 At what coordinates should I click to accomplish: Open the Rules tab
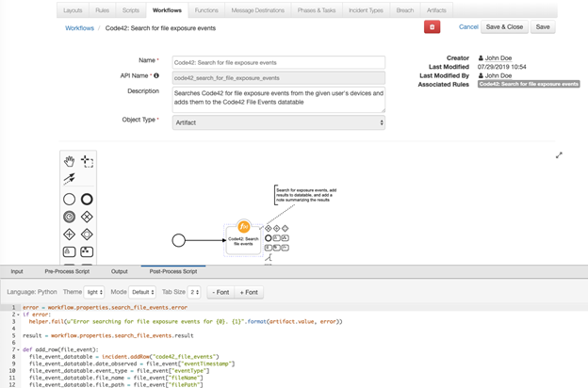[103, 10]
